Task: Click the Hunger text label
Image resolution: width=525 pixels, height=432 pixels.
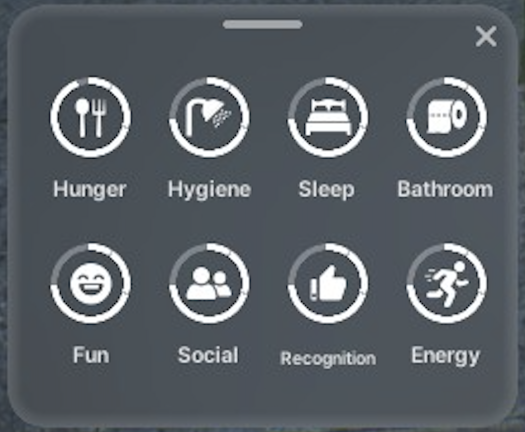Action: click(x=90, y=190)
